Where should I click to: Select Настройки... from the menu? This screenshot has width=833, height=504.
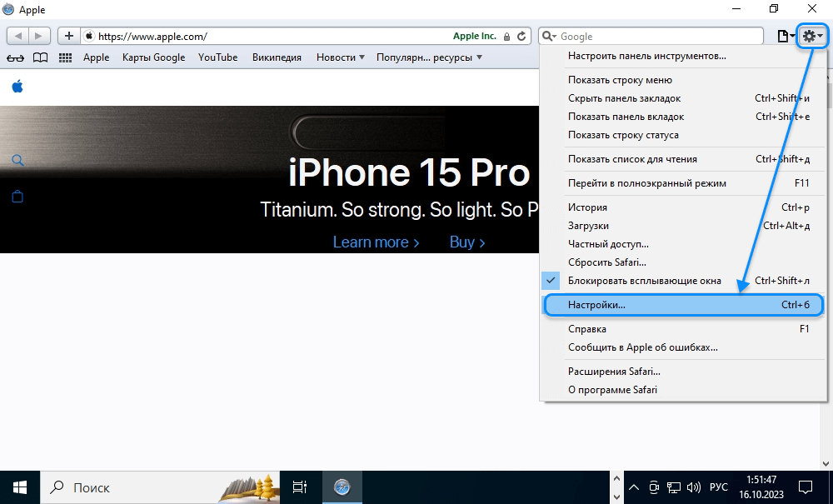(683, 305)
